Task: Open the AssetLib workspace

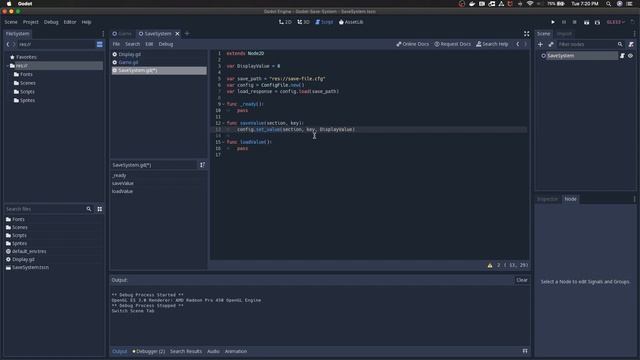Action: [351, 22]
